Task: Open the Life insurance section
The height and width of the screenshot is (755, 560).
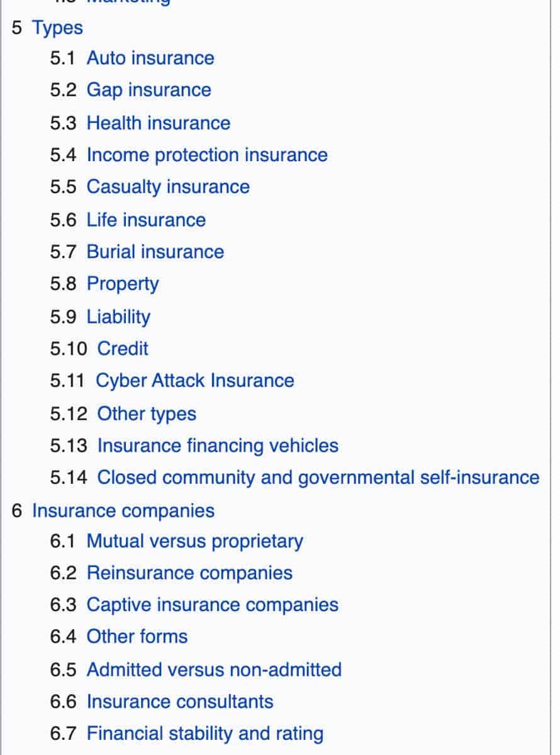Action: pos(146,220)
